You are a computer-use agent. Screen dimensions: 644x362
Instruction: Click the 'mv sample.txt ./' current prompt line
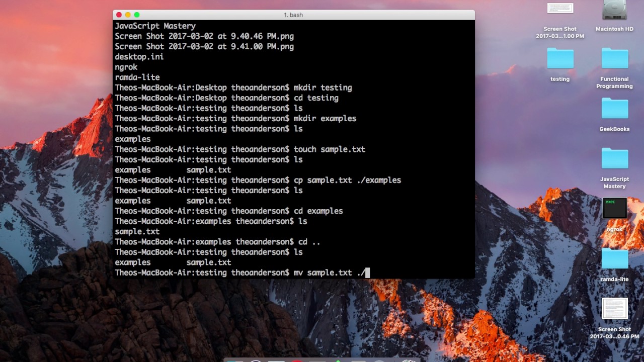pyautogui.click(x=242, y=273)
